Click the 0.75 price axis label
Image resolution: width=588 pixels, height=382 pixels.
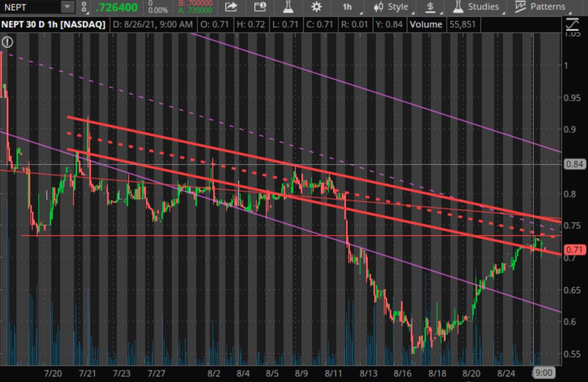[572, 225]
